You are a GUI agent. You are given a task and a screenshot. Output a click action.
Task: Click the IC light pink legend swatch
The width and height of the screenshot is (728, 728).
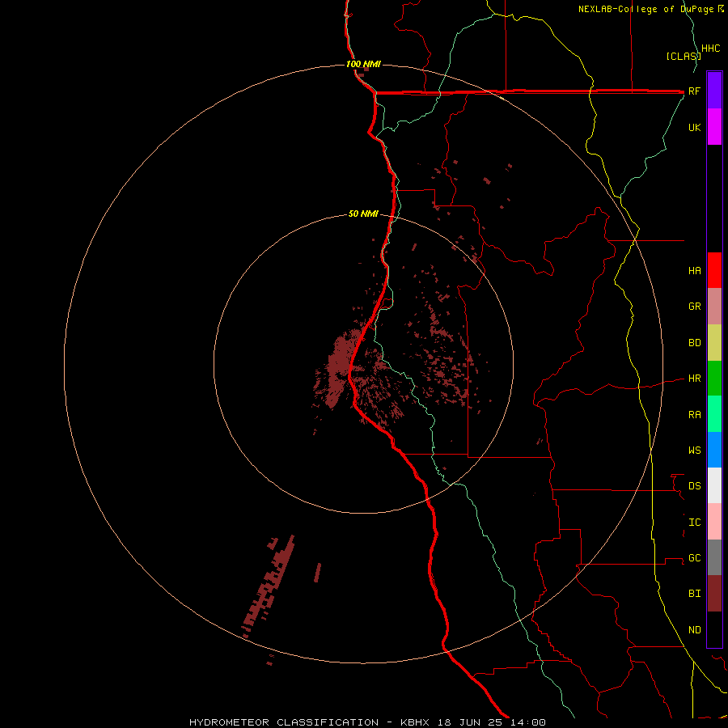[x=714, y=522]
